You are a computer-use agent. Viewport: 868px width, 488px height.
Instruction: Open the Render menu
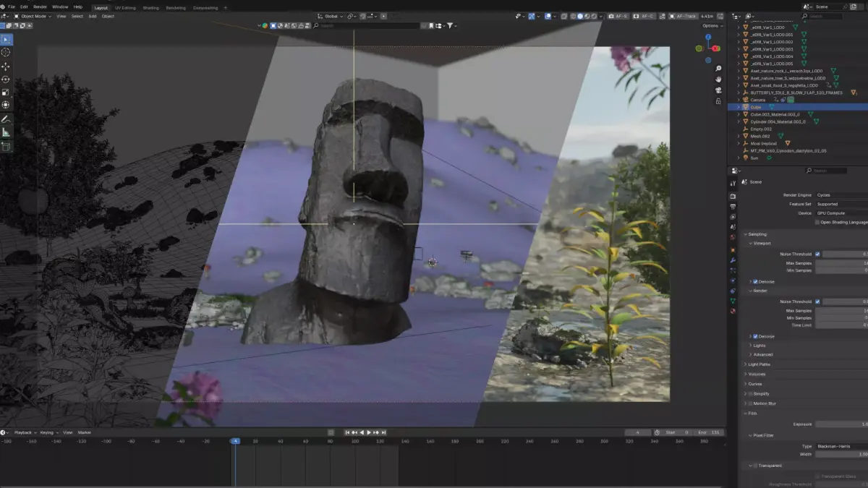[40, 7]
